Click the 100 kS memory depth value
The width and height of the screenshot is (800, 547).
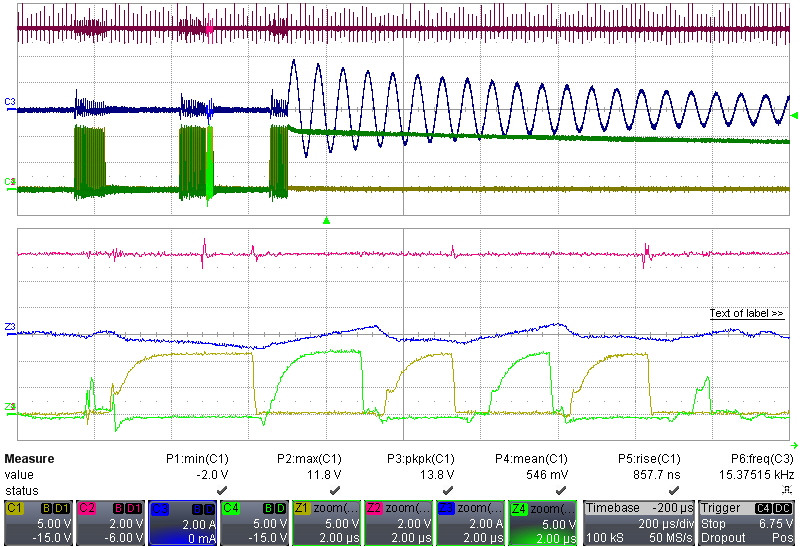point(604,538)
